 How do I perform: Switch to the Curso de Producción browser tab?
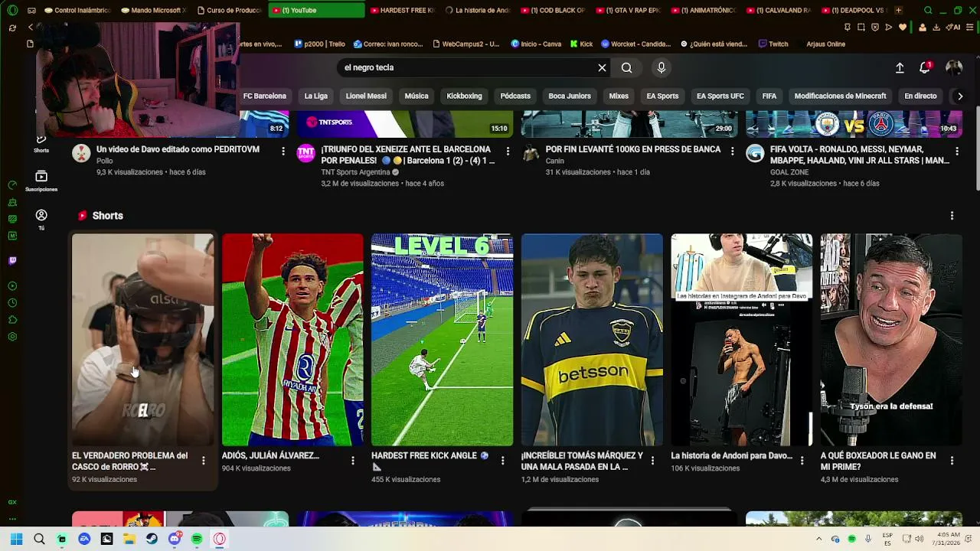click(228, 10)
